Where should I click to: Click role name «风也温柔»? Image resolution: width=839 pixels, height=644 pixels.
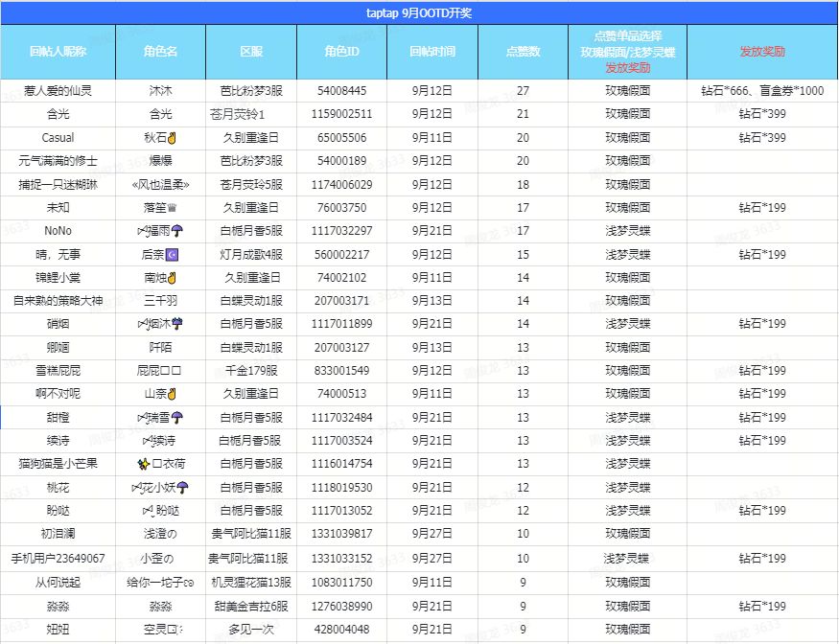pyautogui.click(x=160, y=185)
